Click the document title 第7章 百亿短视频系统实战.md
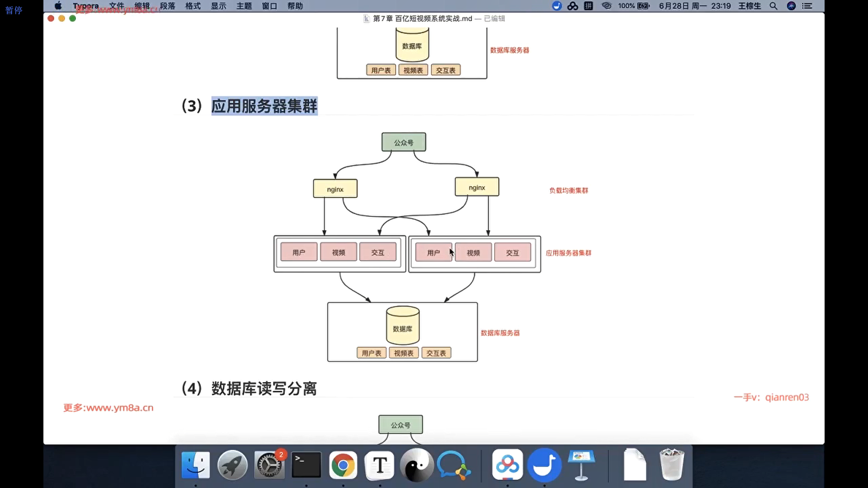The height and width of the screenshot is (488, 868). point(422,19)
